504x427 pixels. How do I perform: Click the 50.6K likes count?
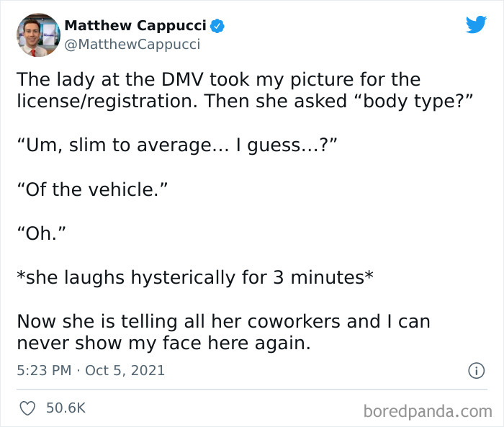coord(66,408)
